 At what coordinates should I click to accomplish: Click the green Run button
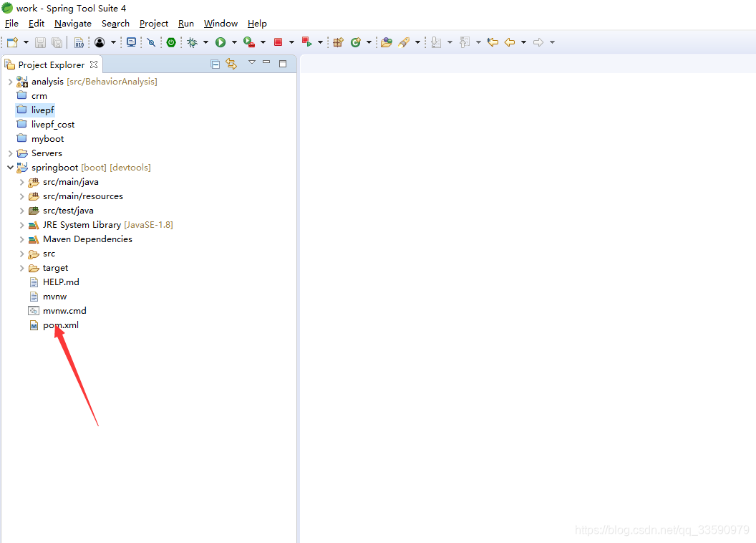(x=220, y=42)
